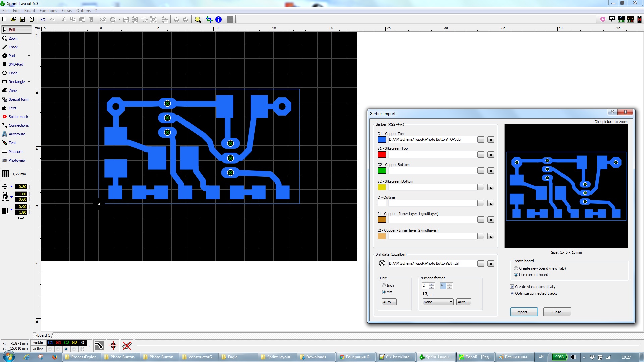
Task: Open the Extras menu
Action: [66, 11]
